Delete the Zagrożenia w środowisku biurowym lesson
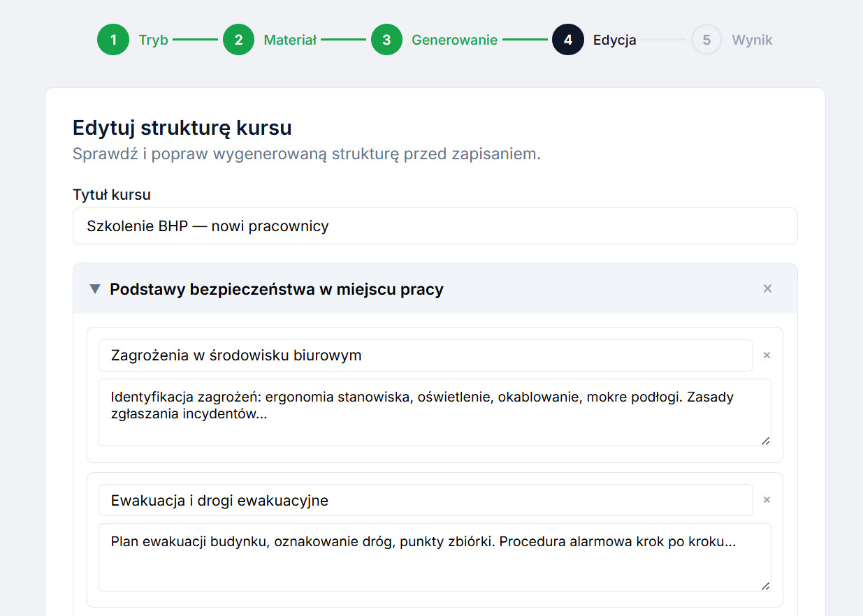This screenshot has height=616, width=863. [767, 355]
